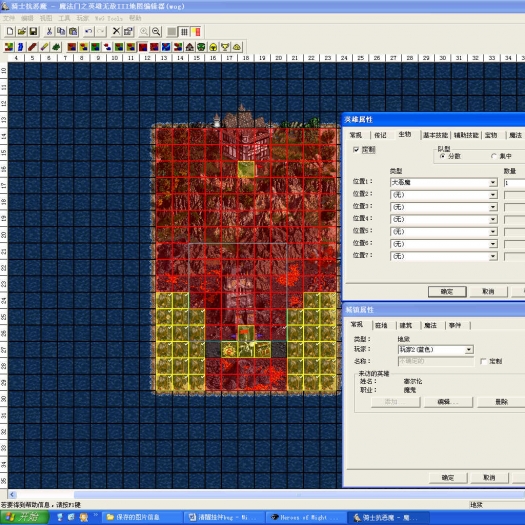Open the yellow sand terrain objects palette
Image resolution: width=525 pixels, height=525 pixels.
(83, 47)
